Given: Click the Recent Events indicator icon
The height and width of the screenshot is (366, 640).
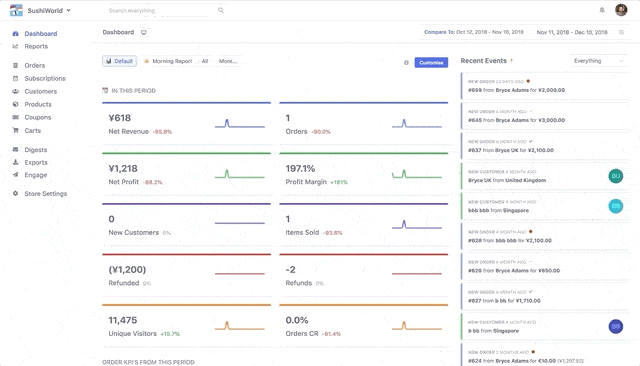Looking at the screenshot, I should 511,61.
